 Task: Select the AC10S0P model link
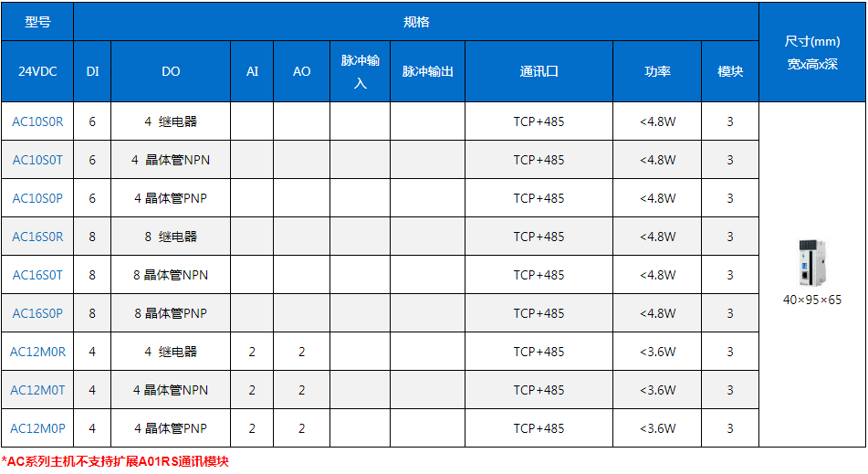click(37, 198)
